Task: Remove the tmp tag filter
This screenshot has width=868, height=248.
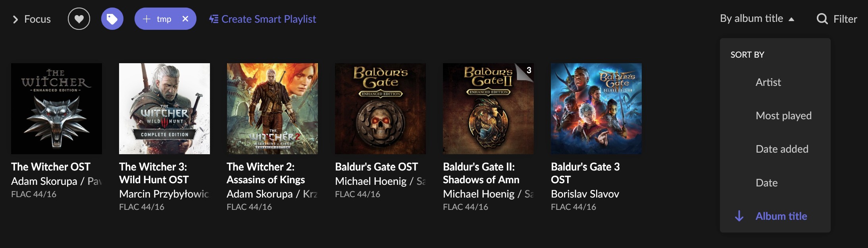Action: [185, 19]
